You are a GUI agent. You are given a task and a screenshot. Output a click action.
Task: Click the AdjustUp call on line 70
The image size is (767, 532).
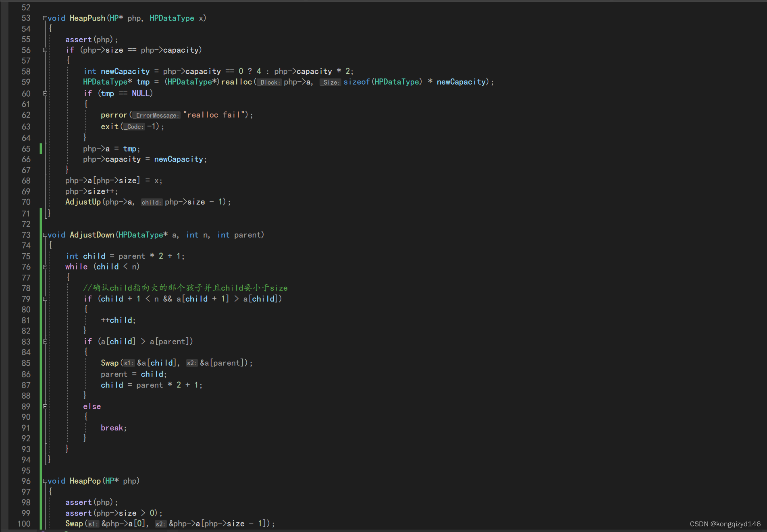[83, 202]
